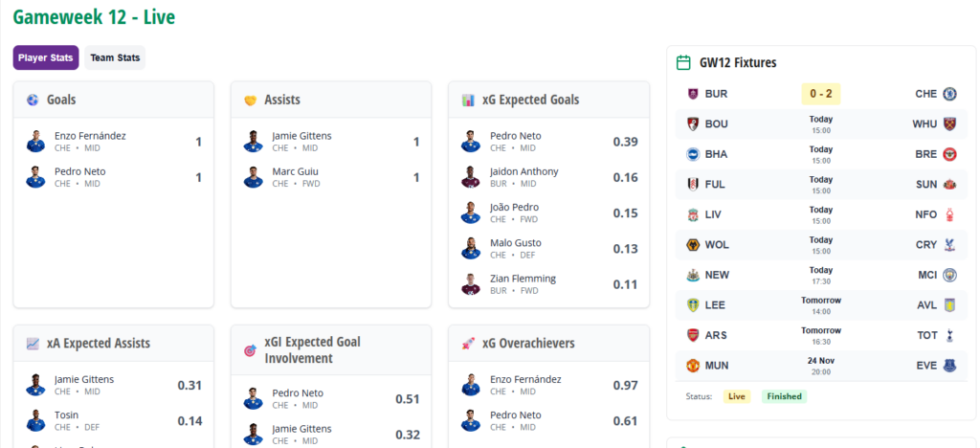The width and height of the screenshot is (980, 448).
Task: Click the Tottenham crest in fixtures
Action: pyautogui.click(x=950, y=335)
